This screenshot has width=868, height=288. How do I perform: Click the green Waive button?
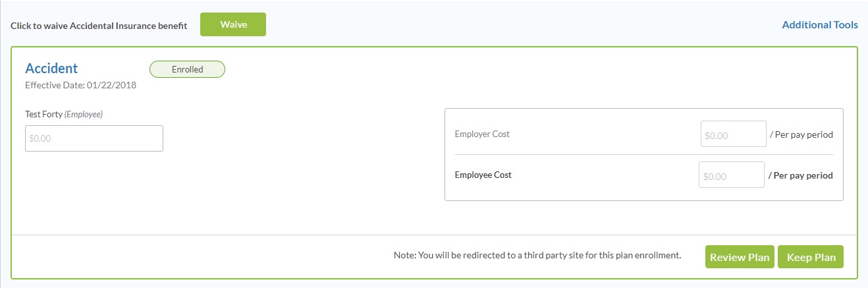pyautogui.click(x=232, y=24)
